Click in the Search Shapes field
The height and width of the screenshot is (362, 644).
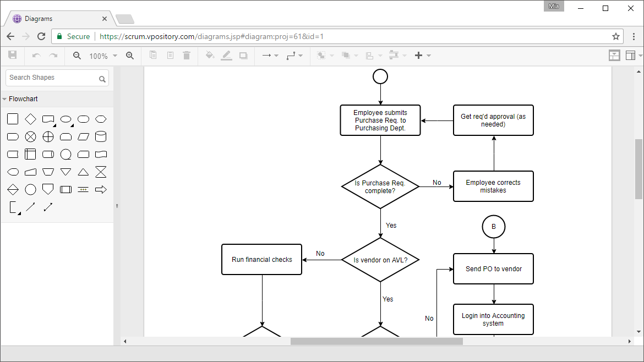click(52, 78)
